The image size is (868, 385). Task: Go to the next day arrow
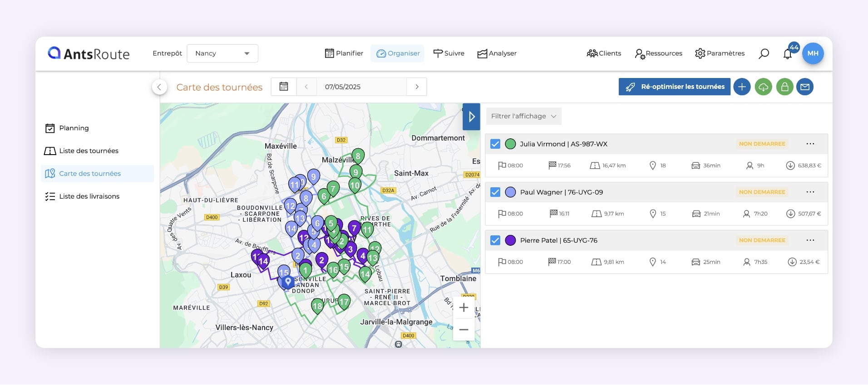(417, 87)
